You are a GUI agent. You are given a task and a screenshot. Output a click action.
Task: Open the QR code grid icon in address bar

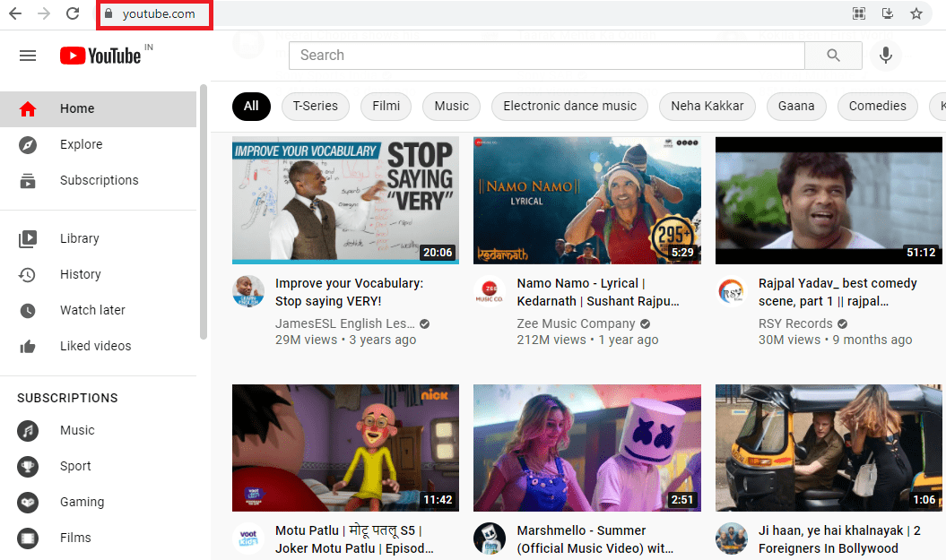pyautogui.click(x=859, y=13)
